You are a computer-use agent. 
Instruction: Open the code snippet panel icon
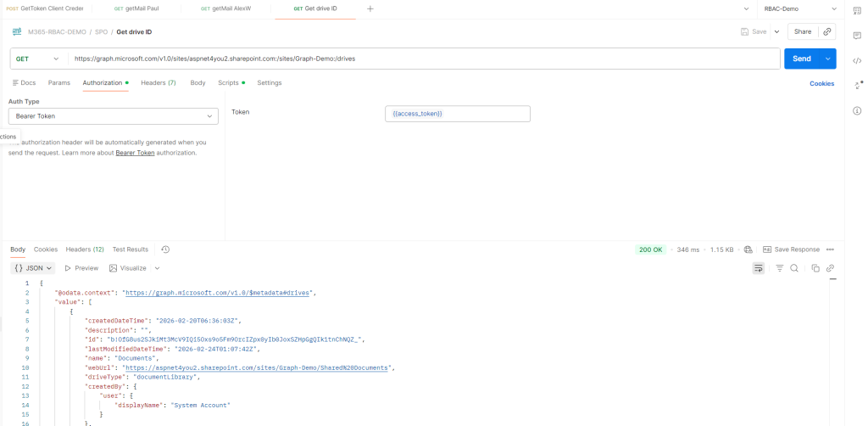(857, 60)
